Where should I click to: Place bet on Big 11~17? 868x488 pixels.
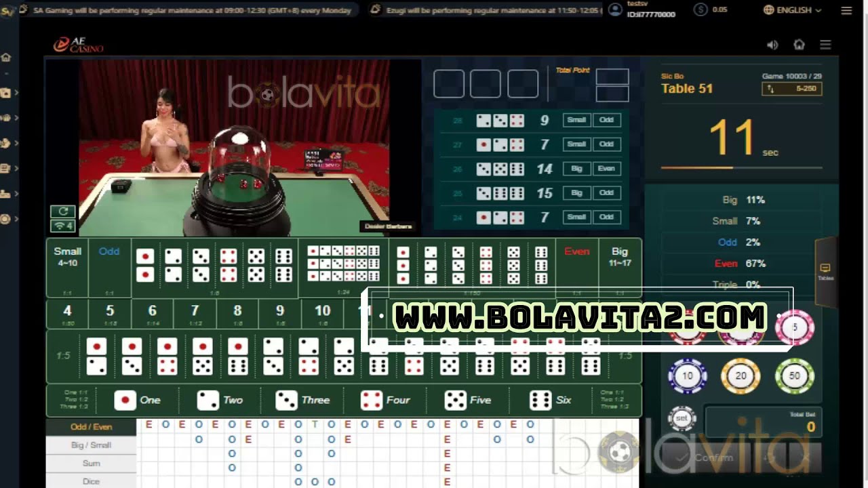pos(620,268)
